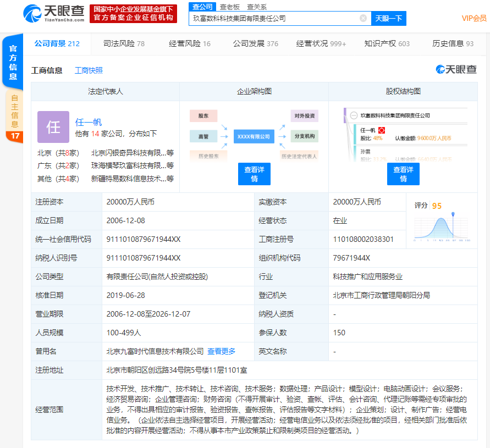Click inside the company name search field
490x448 pixels.
(275, 18)
